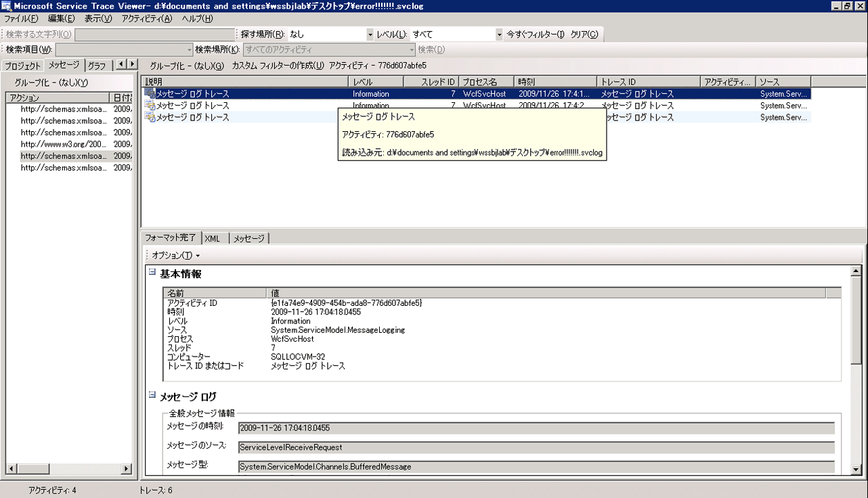Click the 検索(D) button
This screenshot has height=498, width=868.
click(431, 49)
